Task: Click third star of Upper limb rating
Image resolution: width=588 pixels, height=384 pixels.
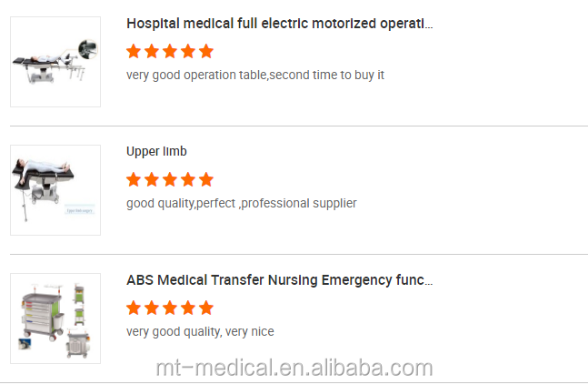Action: point(170,179)
